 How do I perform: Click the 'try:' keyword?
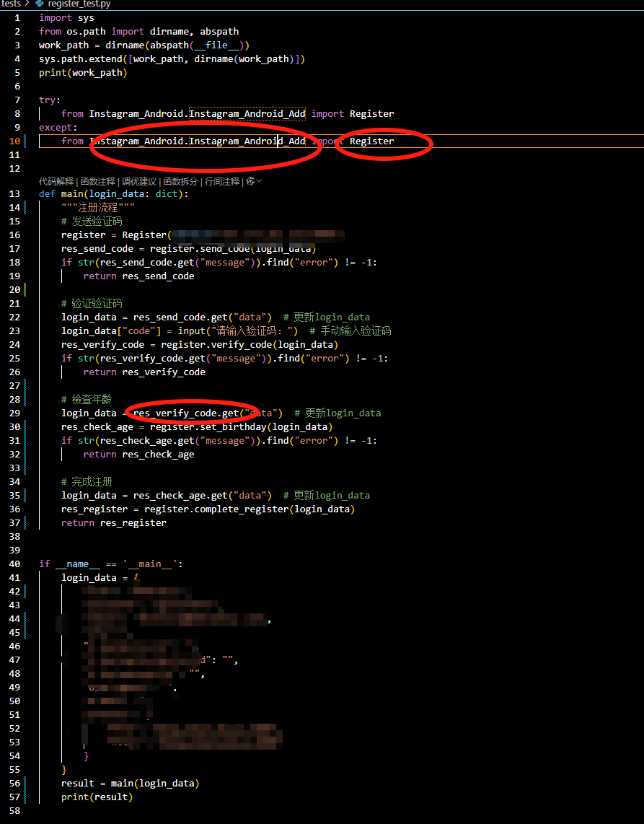[x=50, y=100]
